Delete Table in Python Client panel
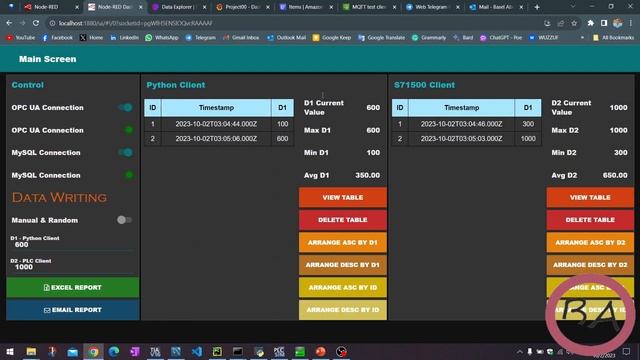The height and width of the screenshot is (360, 640). 342,220
